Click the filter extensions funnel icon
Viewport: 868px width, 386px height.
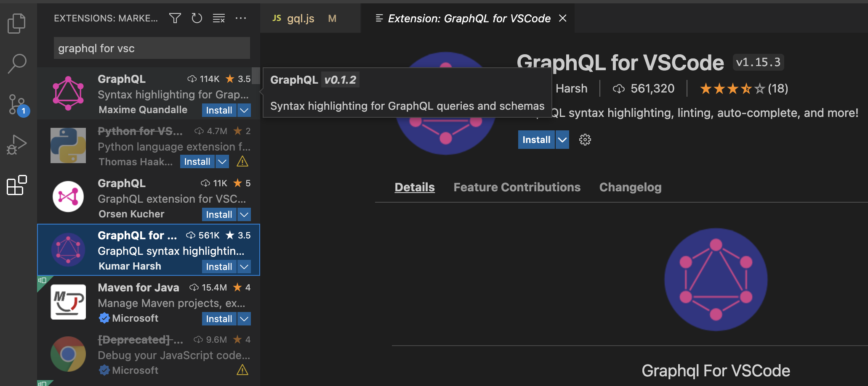pyautogui.click(x=175, y=18)
